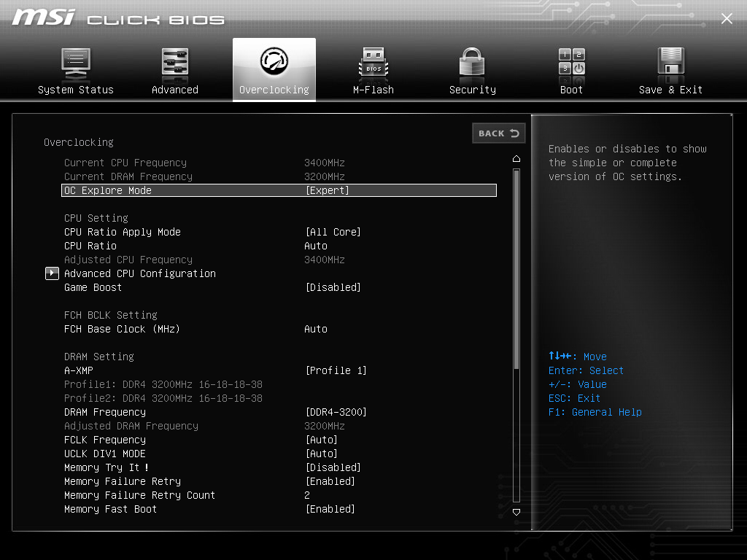Select the Game Boost label
Viewport: 747px width, 560px height.
(x=93, y=287)
